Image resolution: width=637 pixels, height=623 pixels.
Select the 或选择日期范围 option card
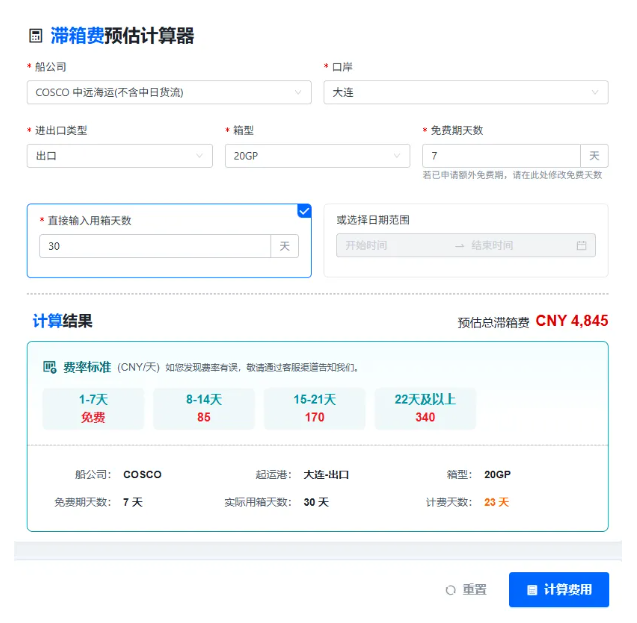pyautogui.click(x=465, y=240)
